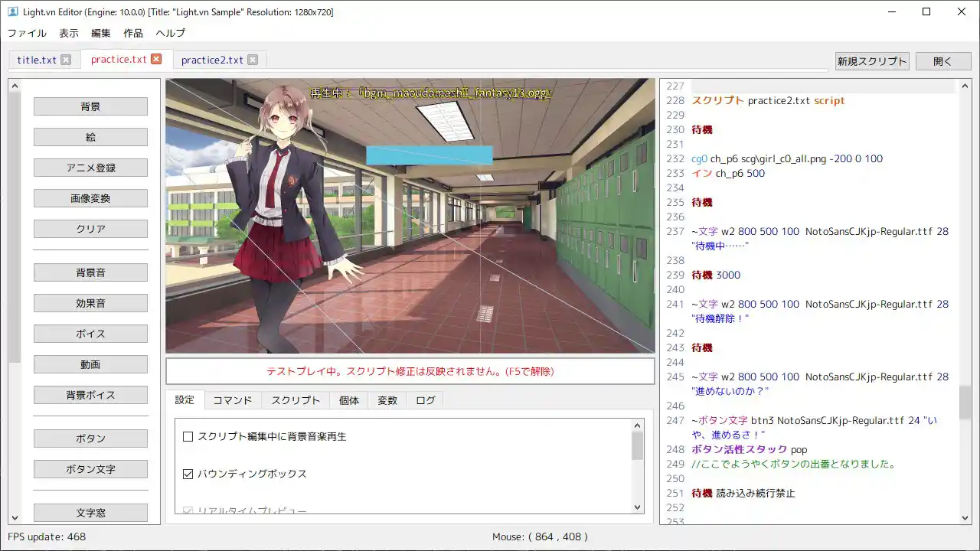
Task: Close the practice2.txt tab with its X icon
Action: 253,60
